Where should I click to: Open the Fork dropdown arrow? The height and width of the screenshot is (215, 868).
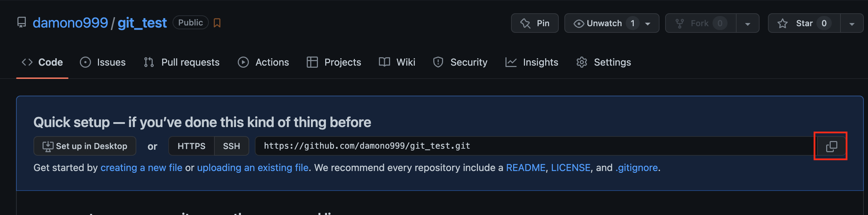tap(747, 24)
